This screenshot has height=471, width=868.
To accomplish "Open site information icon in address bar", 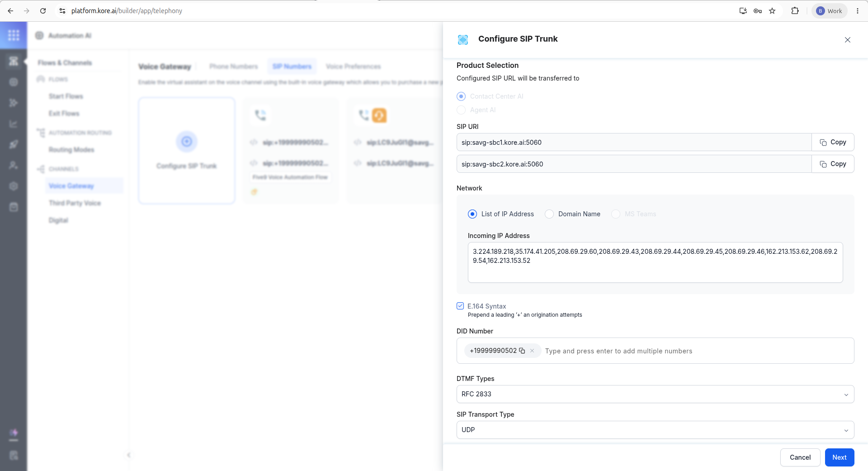I will 62,11.
